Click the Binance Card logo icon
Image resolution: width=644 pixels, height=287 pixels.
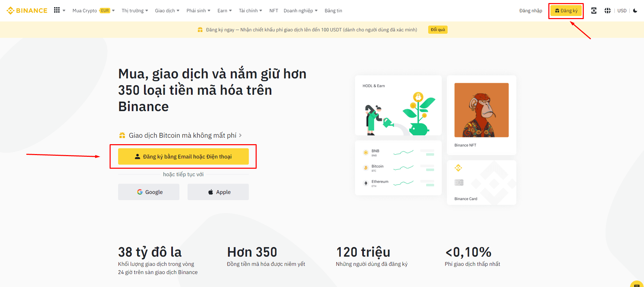pos(458,168)
